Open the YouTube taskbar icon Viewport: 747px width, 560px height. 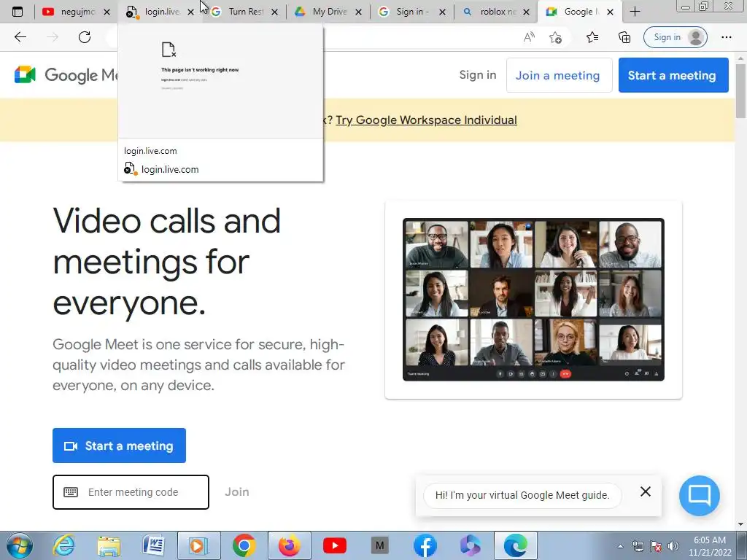pos(334,545)
